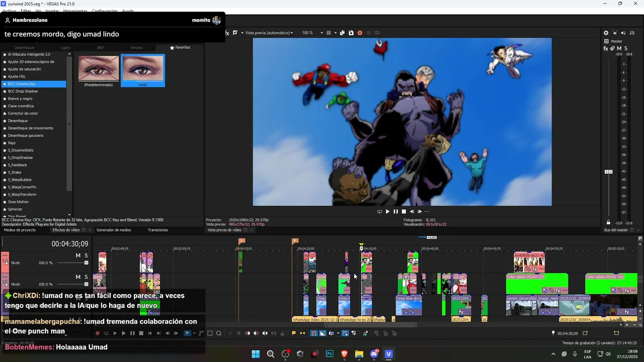Open video preview FX button

coord(226,33)
